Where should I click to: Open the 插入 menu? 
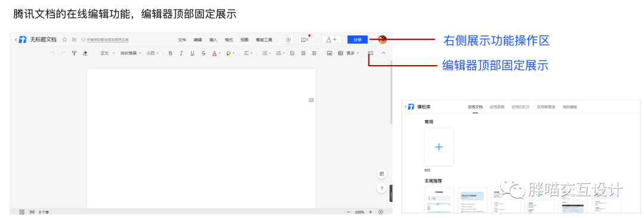pos(213,40)
